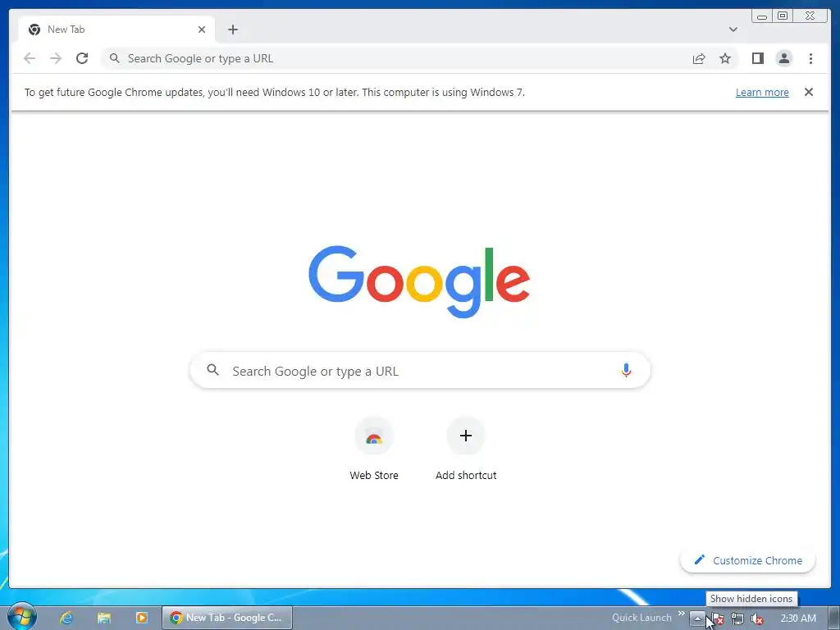The height and width of the screenshot is (630, 840).
Task: Select the Chrome New Tab taskbar button
Action: [228, 618]
